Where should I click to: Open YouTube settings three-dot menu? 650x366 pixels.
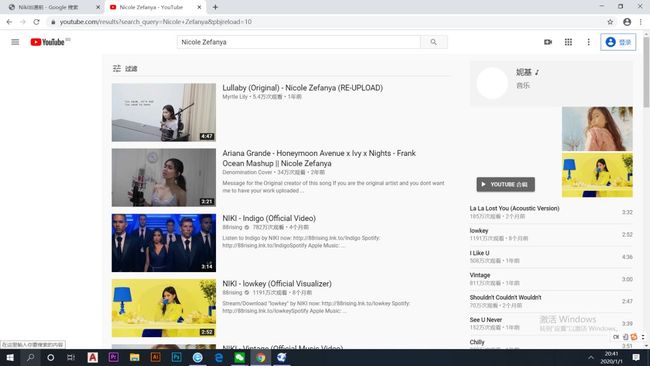tap(588, 42)
